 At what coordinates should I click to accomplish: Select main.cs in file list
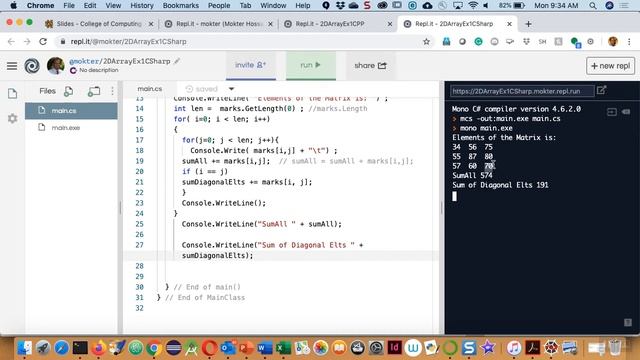[x=71, y=111]
